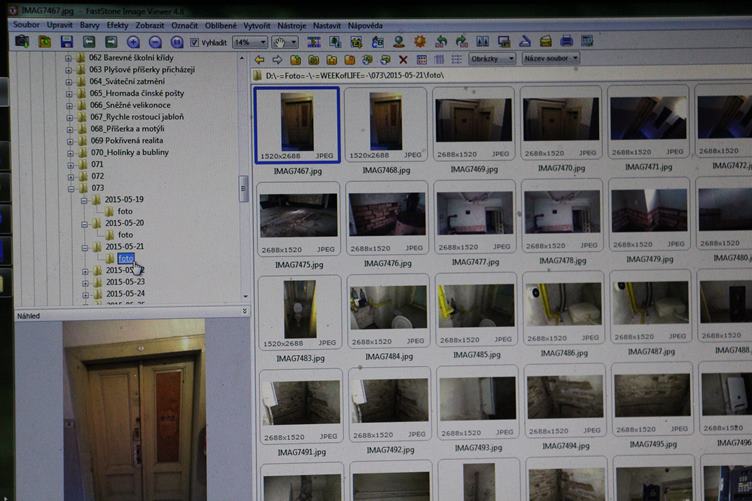Click the white Forward arrow above thumbnails
Screen dimensions: 752x501
(277, 59)
